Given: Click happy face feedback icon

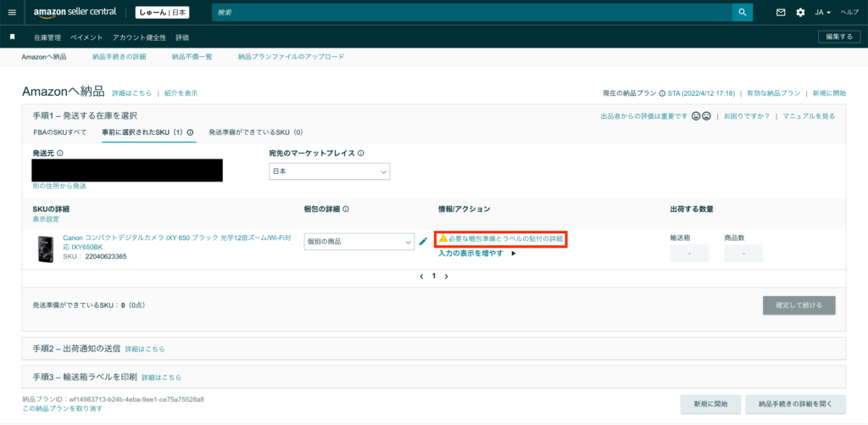Looking at the screenshot, I should coord(697,116).
